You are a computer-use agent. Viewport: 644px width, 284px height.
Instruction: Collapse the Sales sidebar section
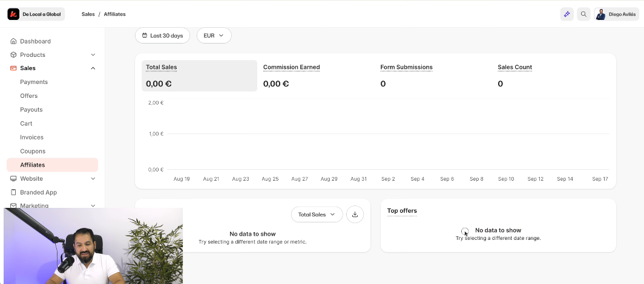point(93,68)
